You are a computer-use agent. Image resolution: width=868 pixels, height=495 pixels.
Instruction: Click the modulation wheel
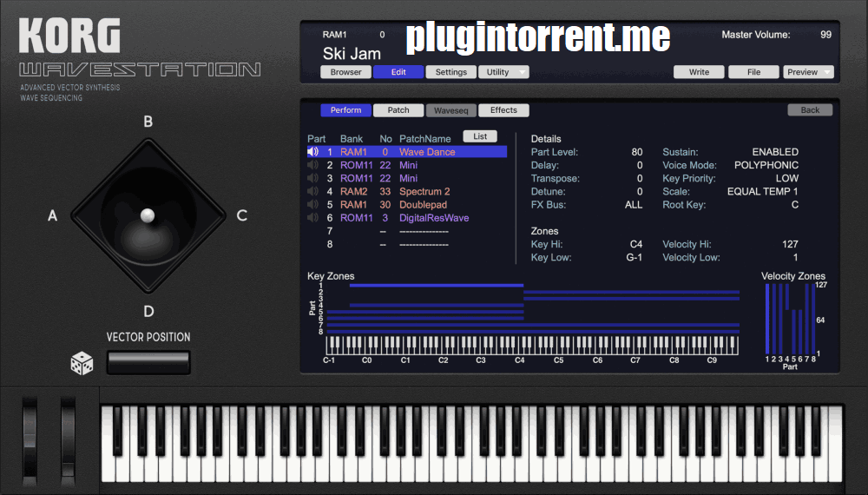(68, 440)
